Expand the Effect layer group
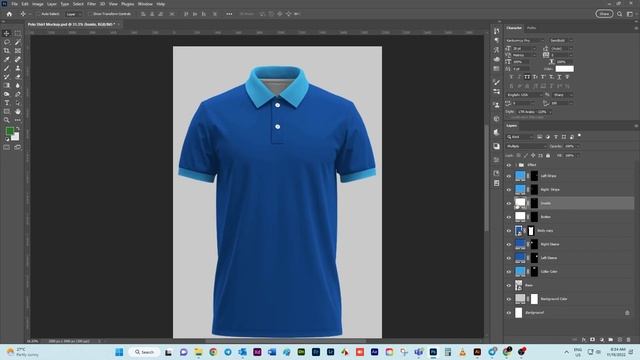The image size is (640, 360). [516, 165]
